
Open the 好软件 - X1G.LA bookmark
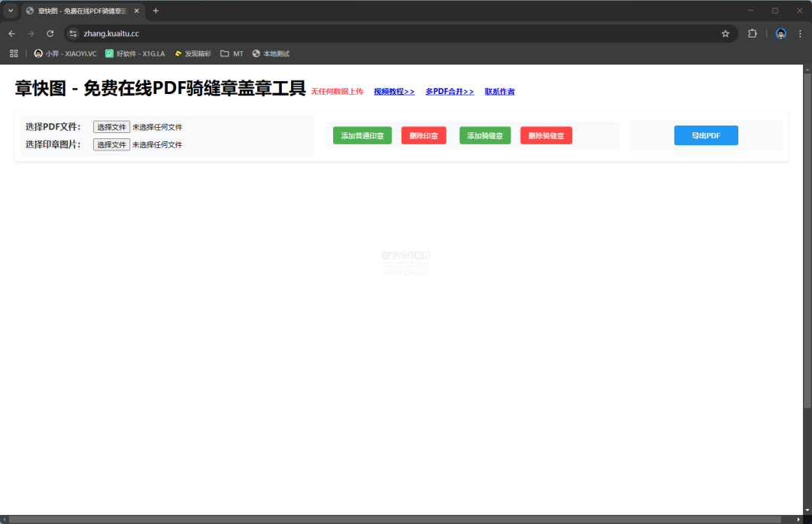[135, 53]
